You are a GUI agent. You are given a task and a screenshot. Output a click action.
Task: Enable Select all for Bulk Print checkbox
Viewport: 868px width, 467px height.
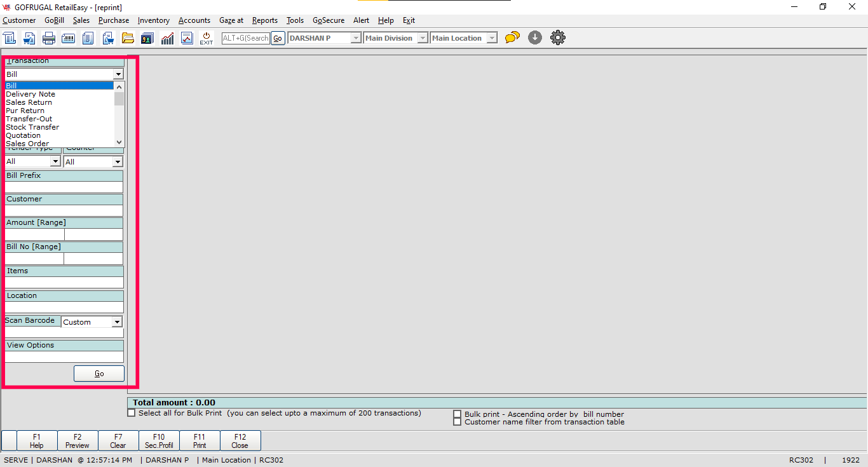(x=132, y=413)
